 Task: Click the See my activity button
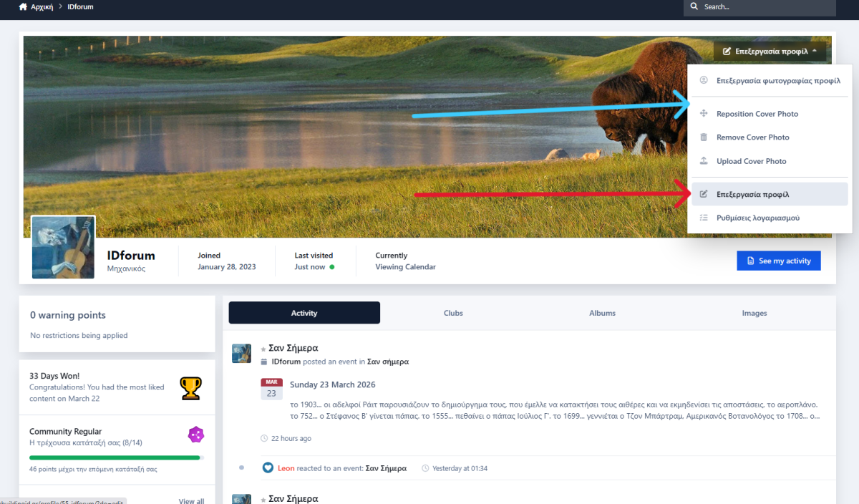778,261
